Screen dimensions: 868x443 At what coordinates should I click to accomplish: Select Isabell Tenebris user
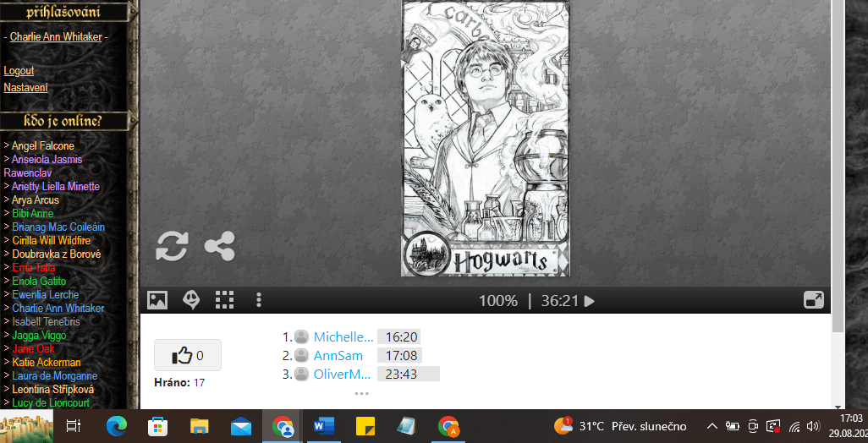click(46, 321)
